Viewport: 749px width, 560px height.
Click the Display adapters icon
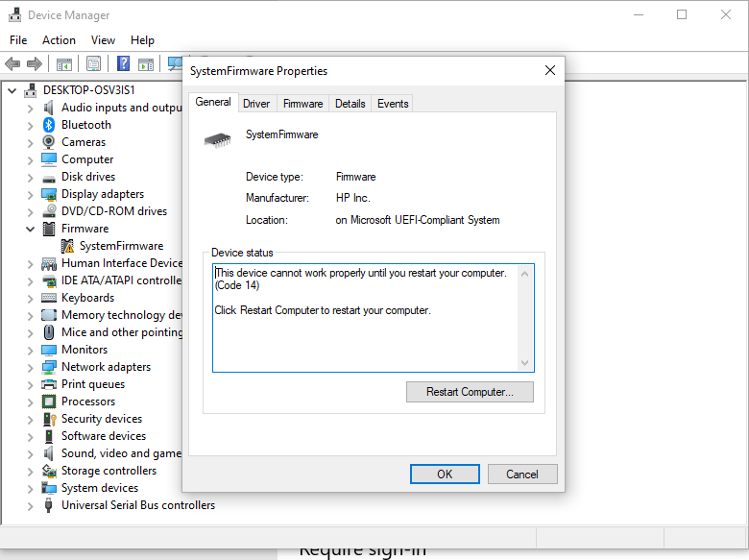[x=49, y=194]
